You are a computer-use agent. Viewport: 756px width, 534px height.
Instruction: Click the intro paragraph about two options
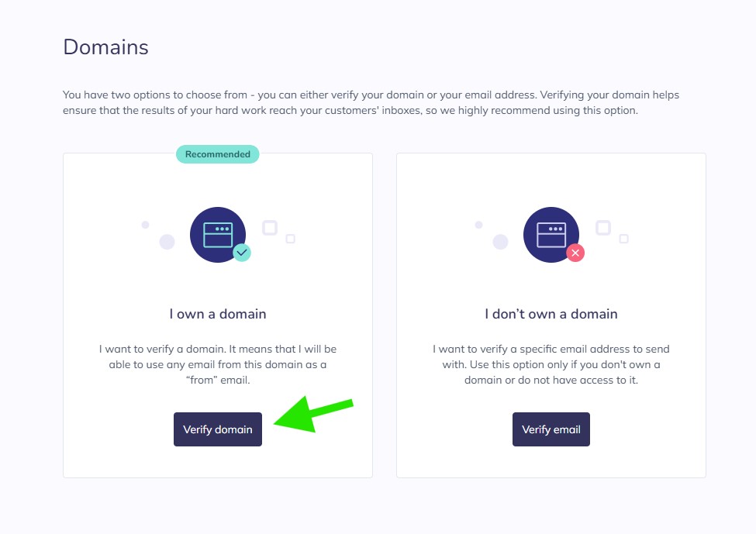371,102
